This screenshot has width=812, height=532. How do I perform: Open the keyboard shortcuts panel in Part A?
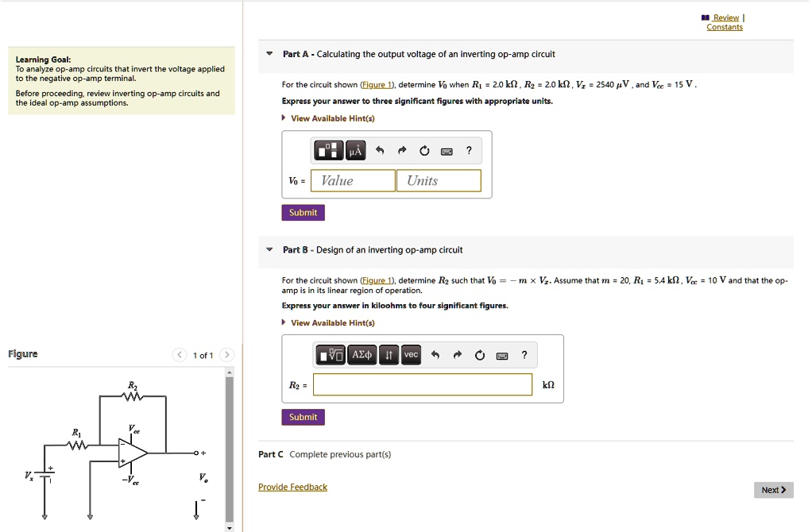point(446,150)
